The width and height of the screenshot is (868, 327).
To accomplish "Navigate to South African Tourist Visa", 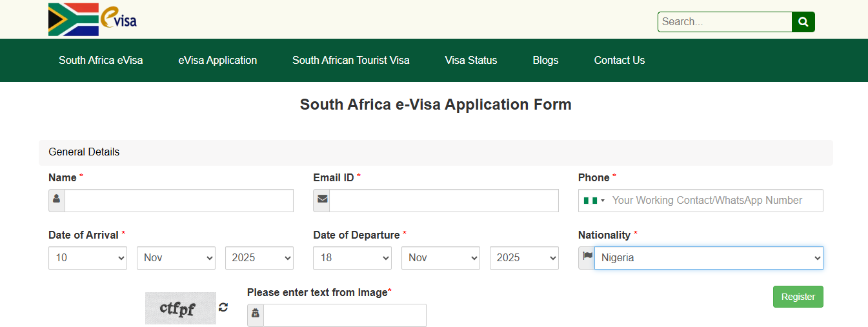I will [350, 60].
